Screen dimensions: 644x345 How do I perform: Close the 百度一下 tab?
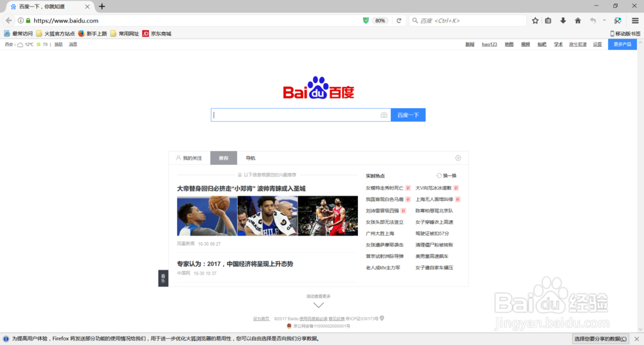point(87,6)
